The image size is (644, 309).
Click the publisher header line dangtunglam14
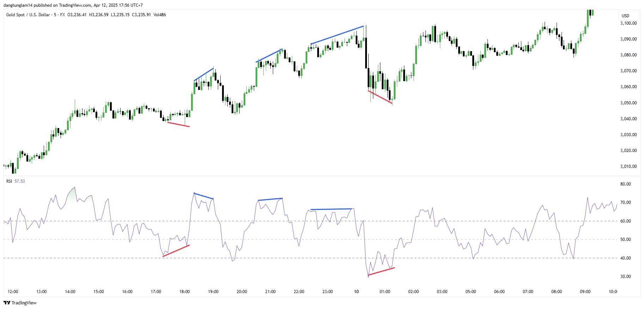(x=73, y=5)
